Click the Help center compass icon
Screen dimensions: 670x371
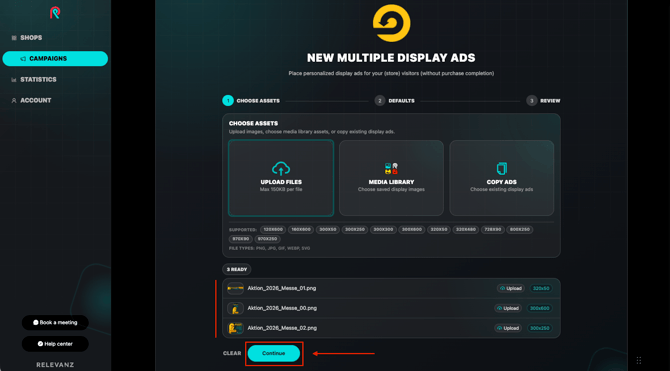[x=40, y=344]
